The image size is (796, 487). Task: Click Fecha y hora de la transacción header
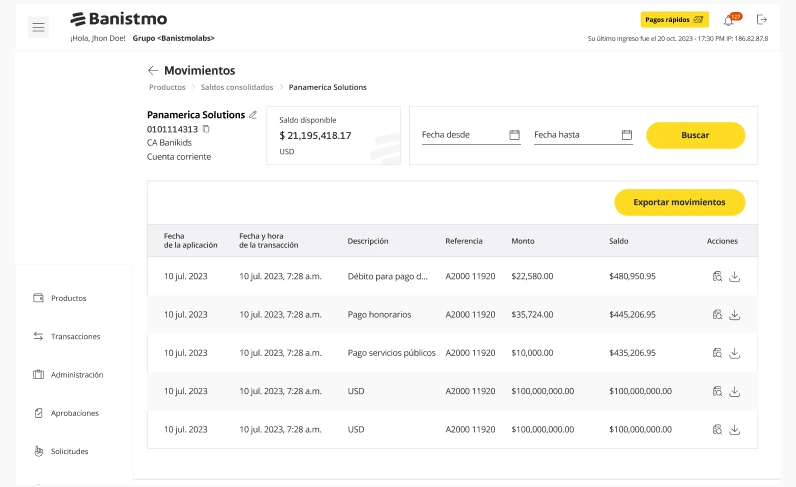click(269, 241)
